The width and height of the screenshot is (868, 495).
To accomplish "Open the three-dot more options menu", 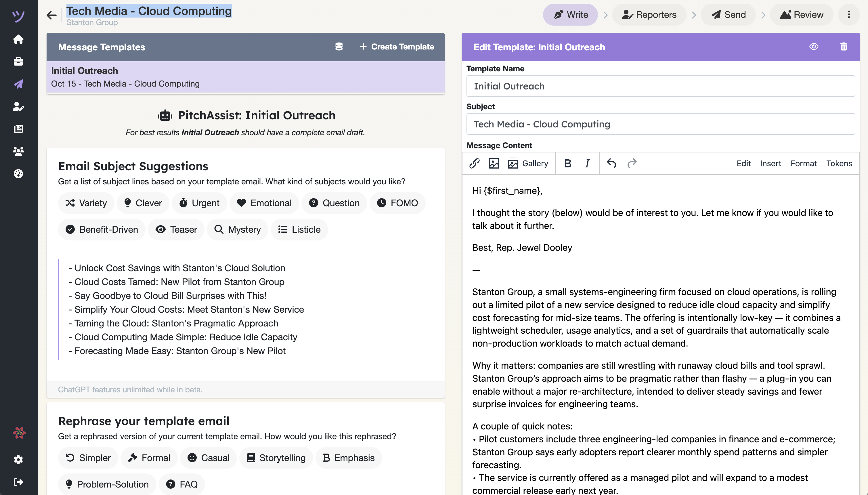I will tap(849, 15).
